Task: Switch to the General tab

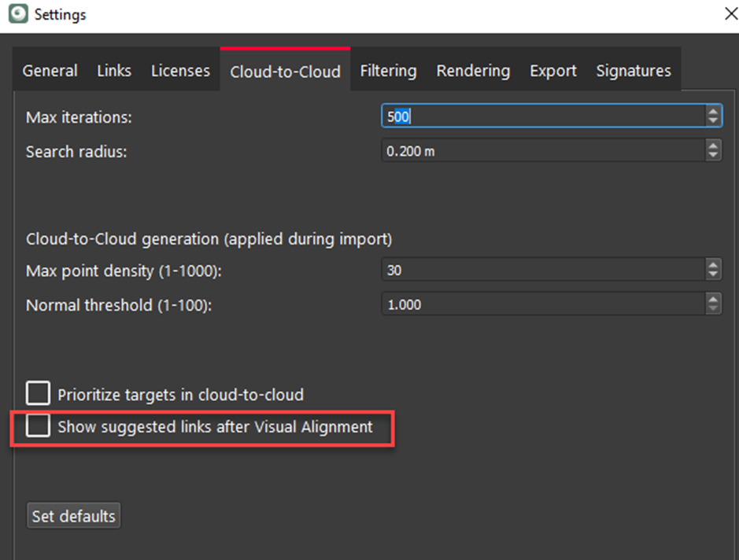Action: click(50, 71)
